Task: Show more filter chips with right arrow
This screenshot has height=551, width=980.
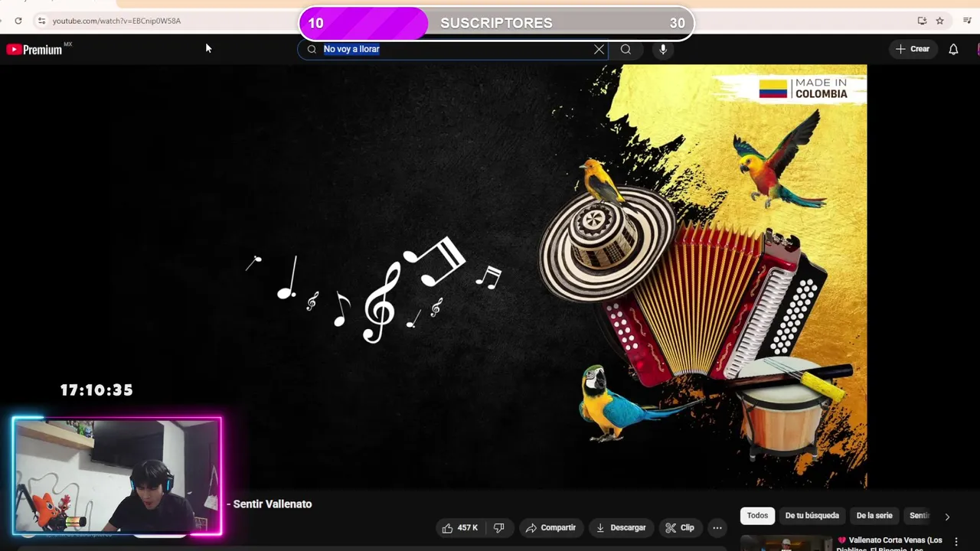Action: tap(947, 517)
